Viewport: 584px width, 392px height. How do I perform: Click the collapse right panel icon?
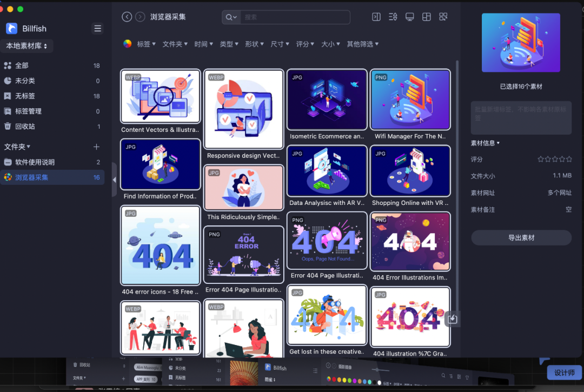[376, 17]
